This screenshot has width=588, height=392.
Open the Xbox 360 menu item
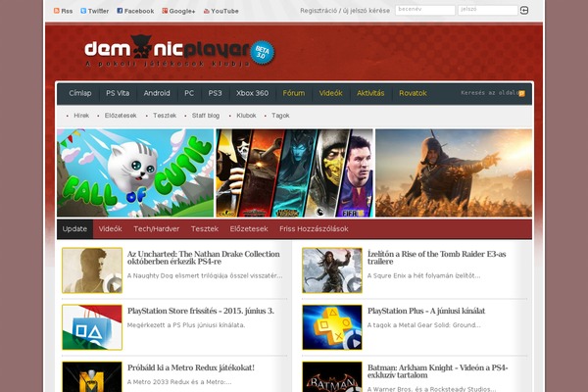pos(253,93)
